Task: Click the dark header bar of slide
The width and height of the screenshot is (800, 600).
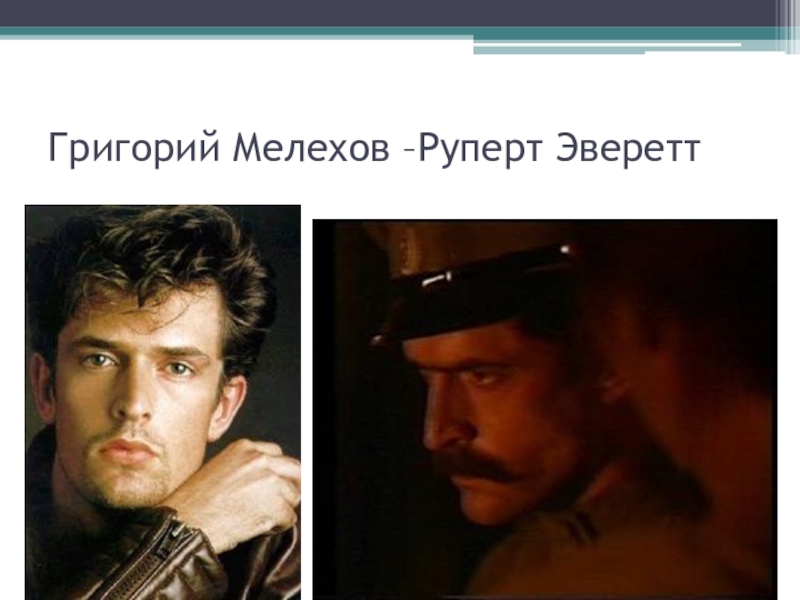Action: point(388,13)
